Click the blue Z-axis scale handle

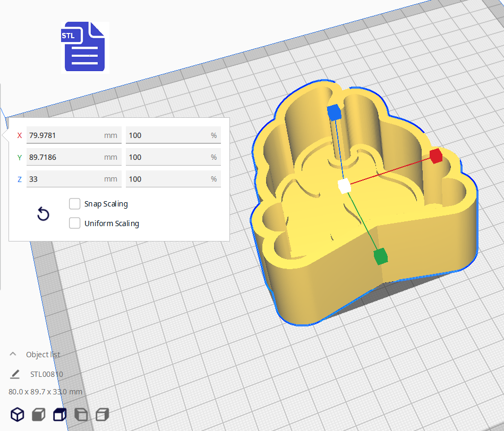(x=334, y=112)
